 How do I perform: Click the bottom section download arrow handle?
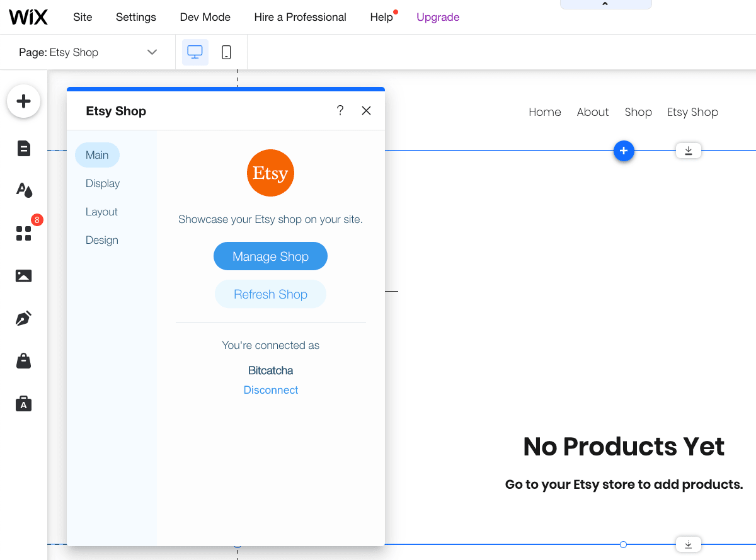click(689, 544)
